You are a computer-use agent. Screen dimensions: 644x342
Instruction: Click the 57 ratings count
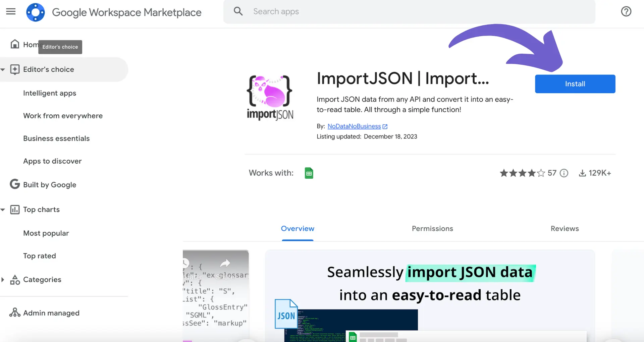(552, 173)
